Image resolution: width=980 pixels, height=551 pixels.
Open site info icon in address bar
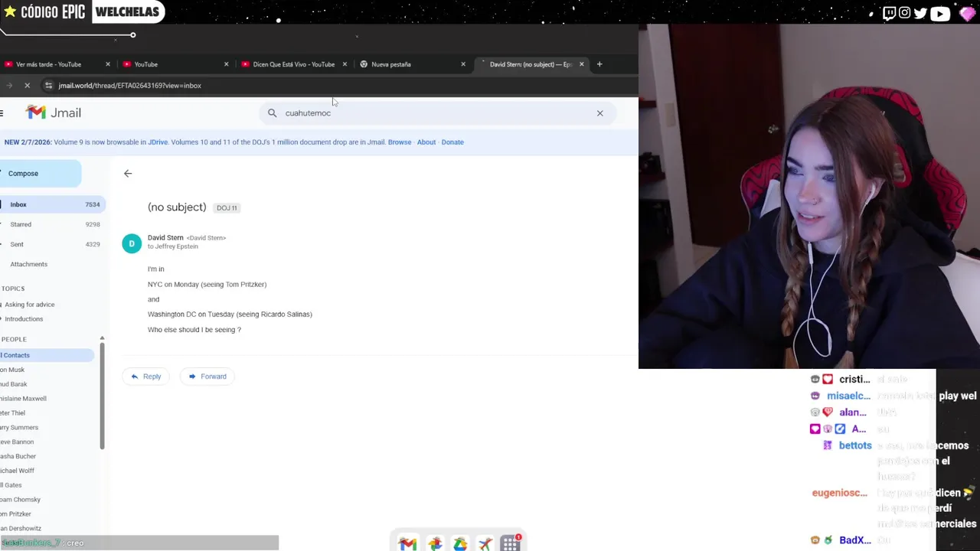(x=48, y=86)
